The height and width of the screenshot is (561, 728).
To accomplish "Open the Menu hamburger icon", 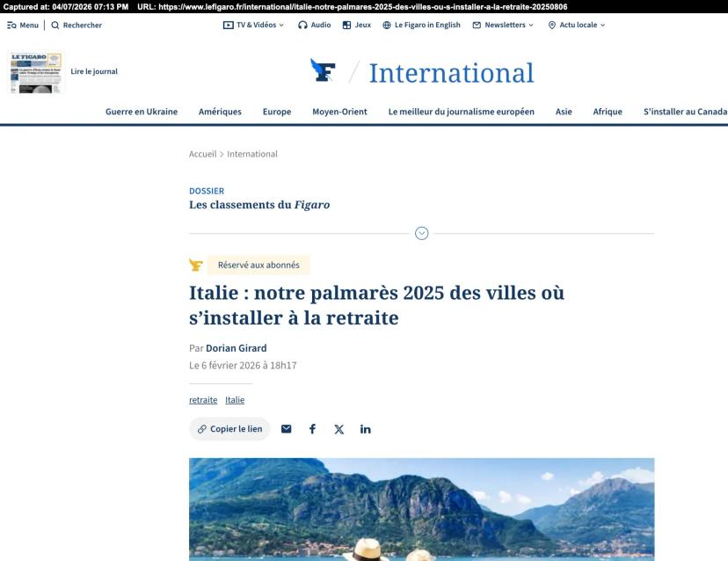I will pos(11,25).
